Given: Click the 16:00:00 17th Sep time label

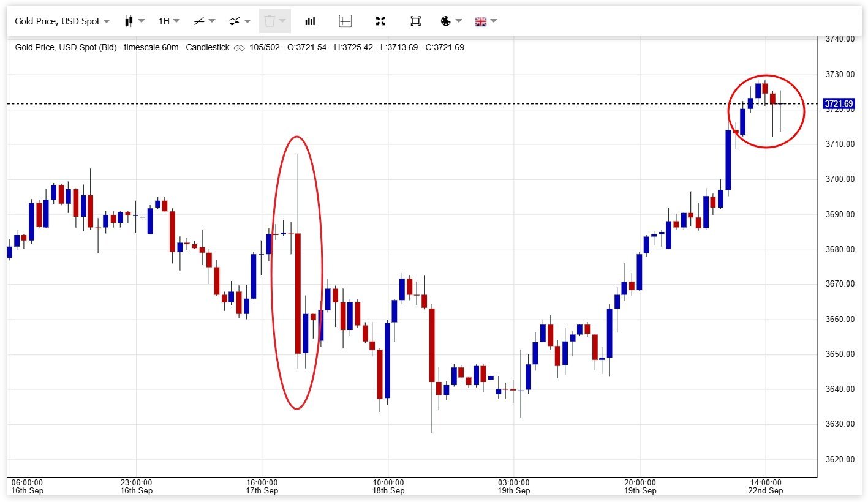Looking at the screenshot, I should point(262,486).
